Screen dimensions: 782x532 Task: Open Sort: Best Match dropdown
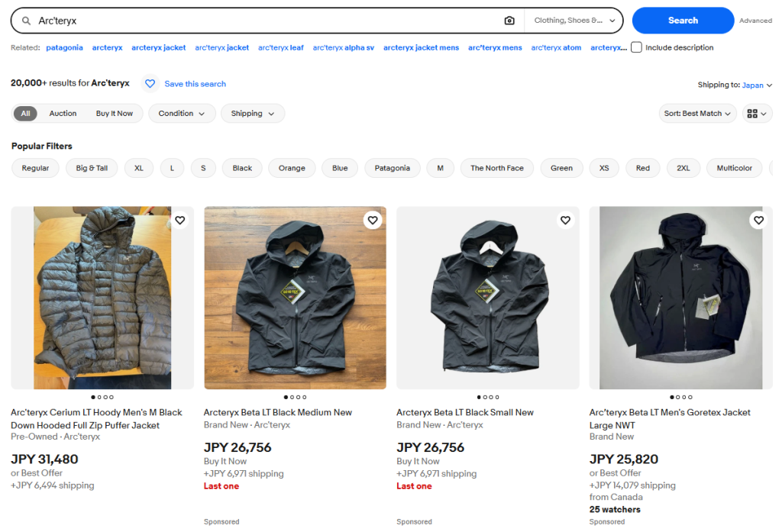pos(697,113)
